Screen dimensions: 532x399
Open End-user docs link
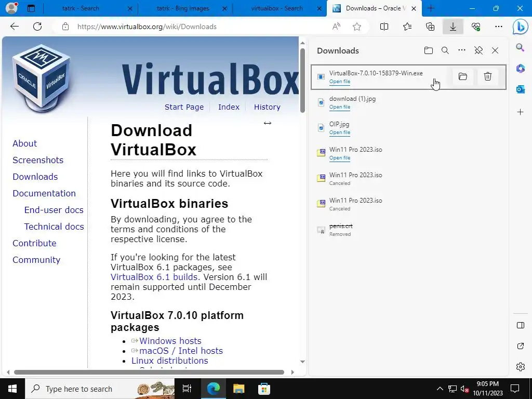pyautogui.click(x=54, y=210)
